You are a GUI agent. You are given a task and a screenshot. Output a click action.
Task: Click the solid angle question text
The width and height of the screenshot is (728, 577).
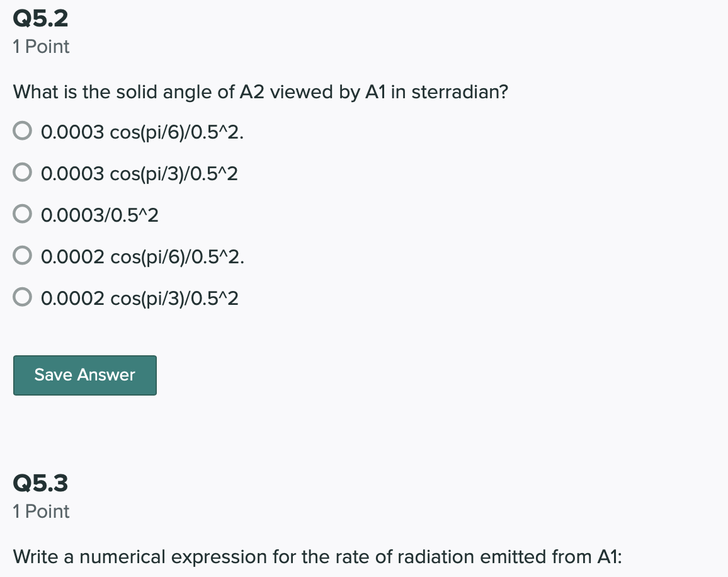260,92
